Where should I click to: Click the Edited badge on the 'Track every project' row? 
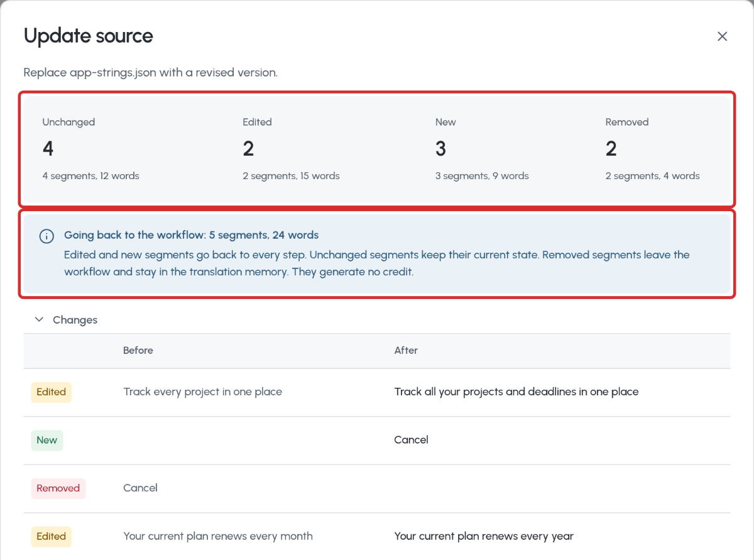(x=51, y=392)
